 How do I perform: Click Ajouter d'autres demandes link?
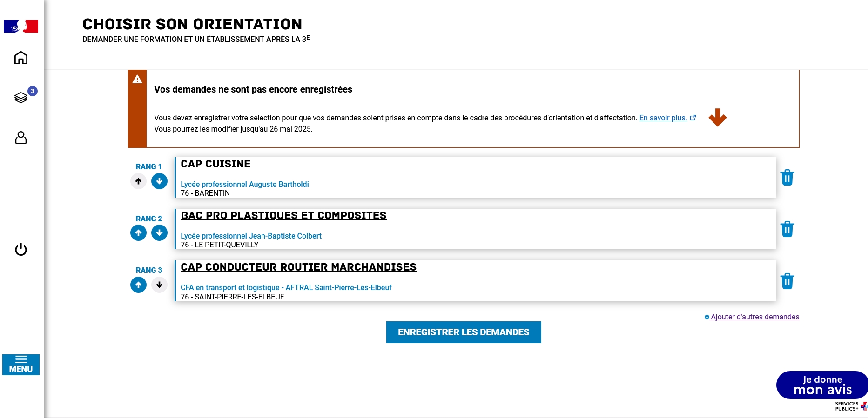[x=754, y=317]
